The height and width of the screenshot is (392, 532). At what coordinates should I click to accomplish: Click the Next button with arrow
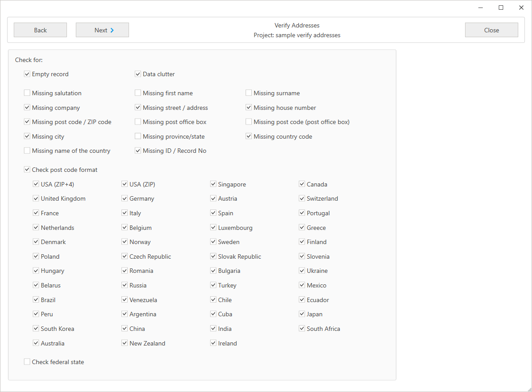pyautogui.click(x=102, y=30)
